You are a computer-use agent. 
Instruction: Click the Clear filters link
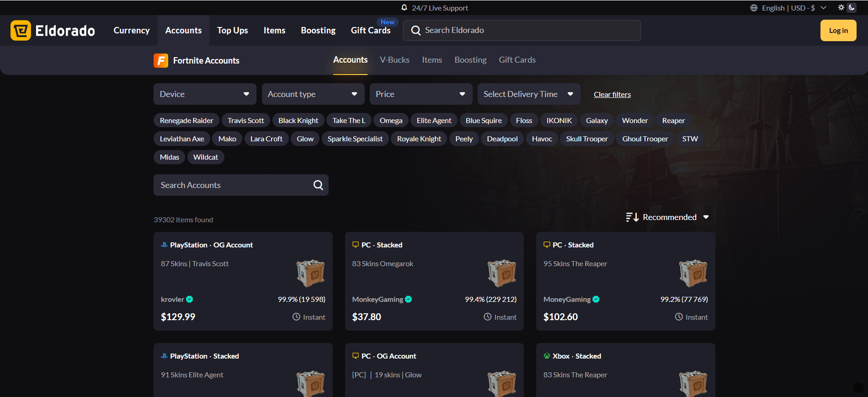612,95
